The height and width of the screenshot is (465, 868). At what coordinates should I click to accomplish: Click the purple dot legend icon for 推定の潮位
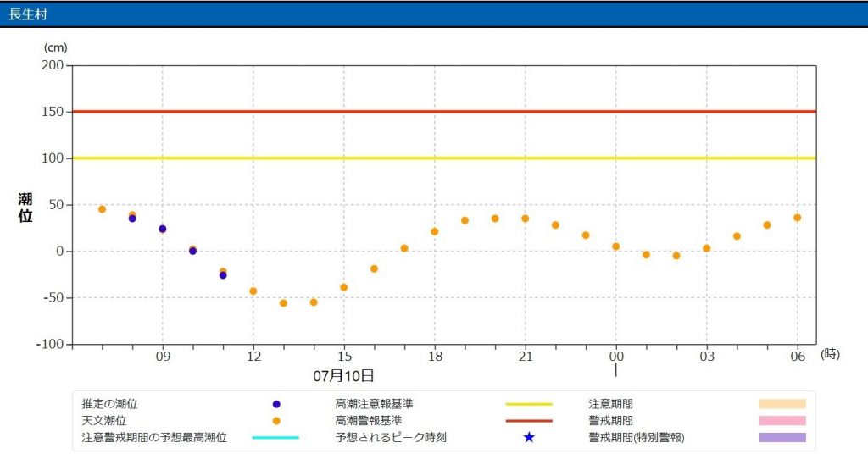[x=276, y=405]
